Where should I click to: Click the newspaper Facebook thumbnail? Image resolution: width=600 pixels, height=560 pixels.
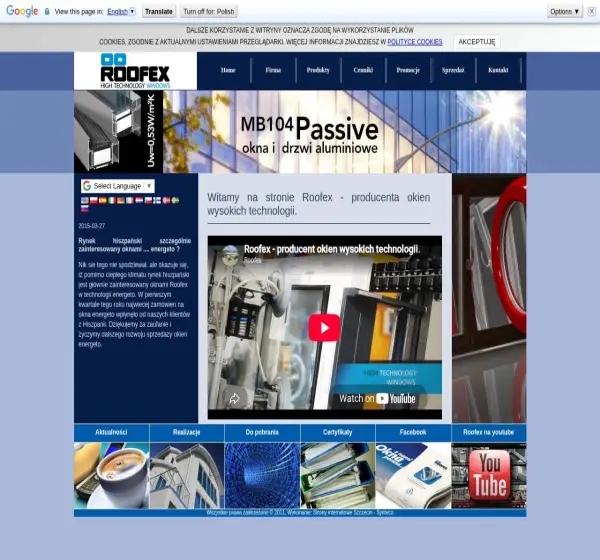pyautogui.click(x=413, y=475)
